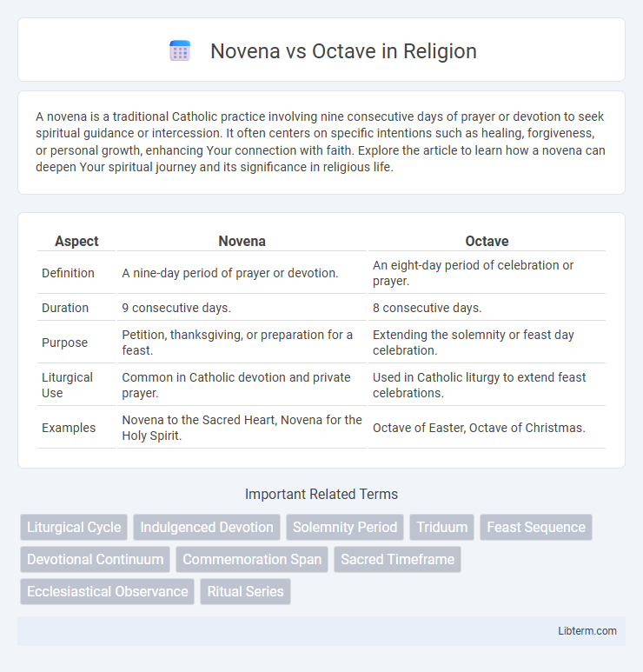Click the calendar icon beside the title
Image resolution: width=643 pixels, height=672 pixels.
click(x=180, y=51)
